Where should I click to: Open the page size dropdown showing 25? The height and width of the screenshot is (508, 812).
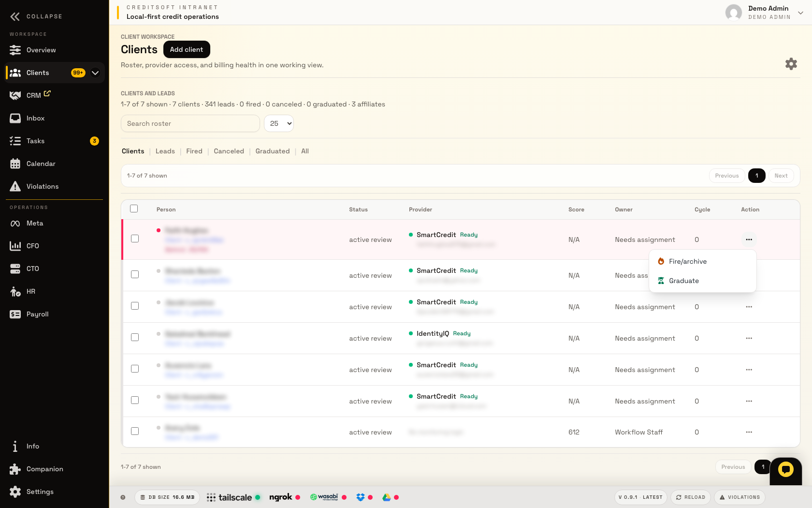[279, 123]
